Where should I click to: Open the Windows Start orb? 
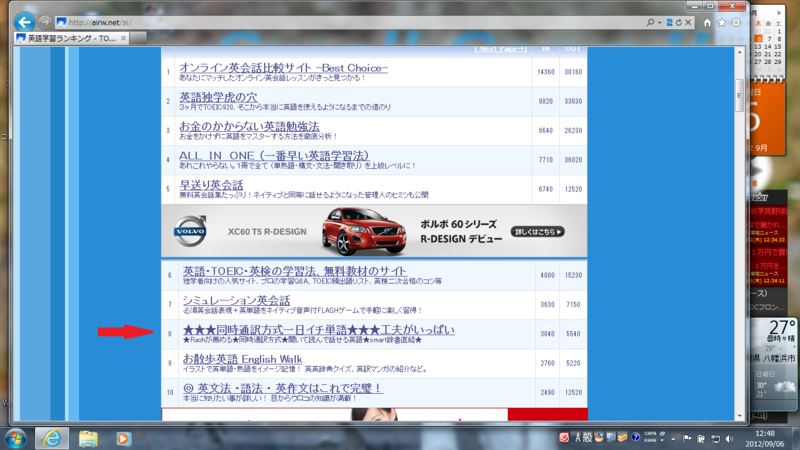tap(16, 439)
